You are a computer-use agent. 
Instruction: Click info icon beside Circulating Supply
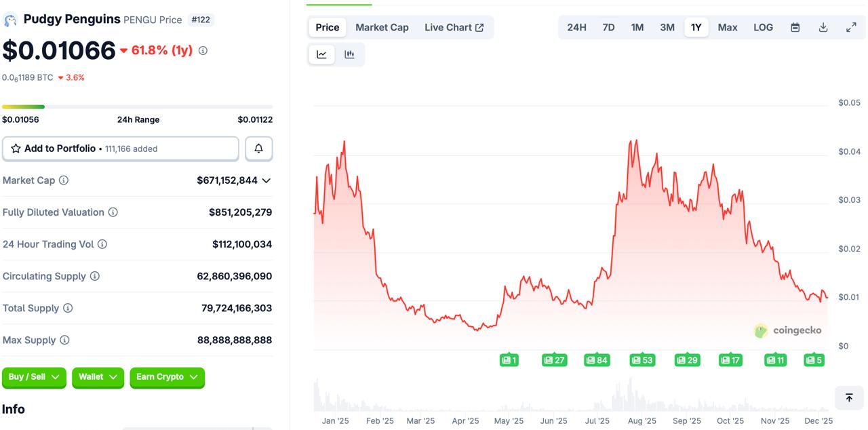tap(95, 276)
